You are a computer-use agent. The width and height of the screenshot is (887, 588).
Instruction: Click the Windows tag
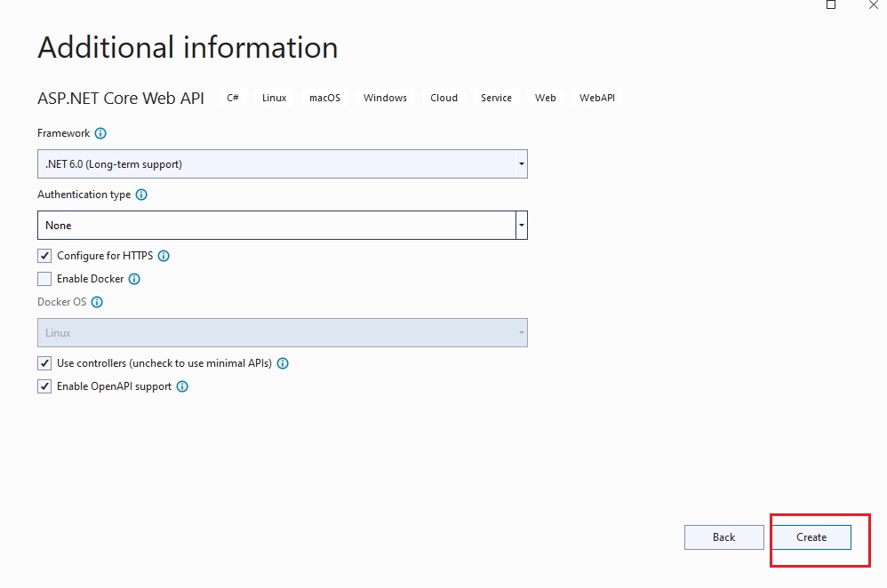click(x=385, y=98)
